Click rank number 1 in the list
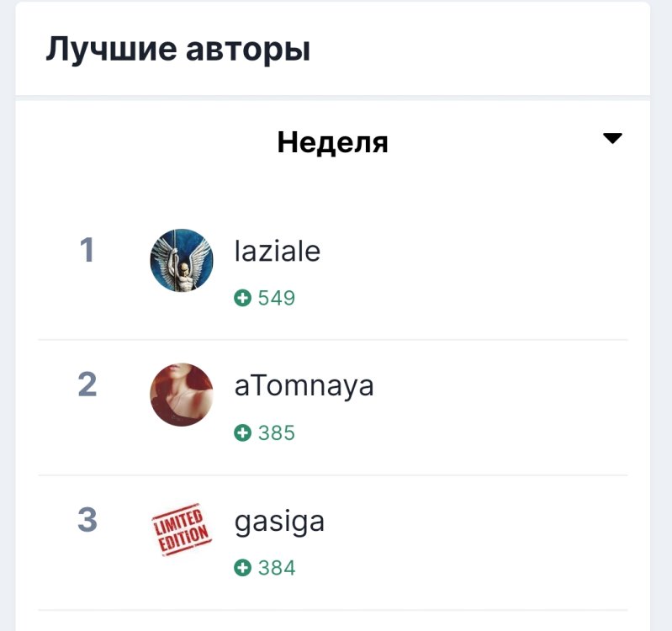The width and height of the screenshot is (672, 631). pyautogui.click(x=87, y=251)
